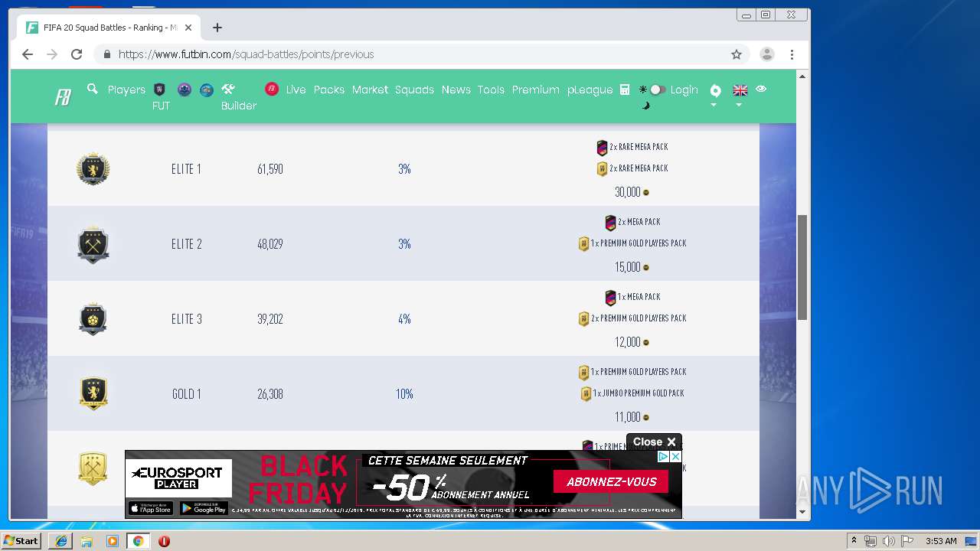The height and width of the screenshot is (551, 980).
Task: Click the ELITE 2 rank label
Action: pos(186,244)
